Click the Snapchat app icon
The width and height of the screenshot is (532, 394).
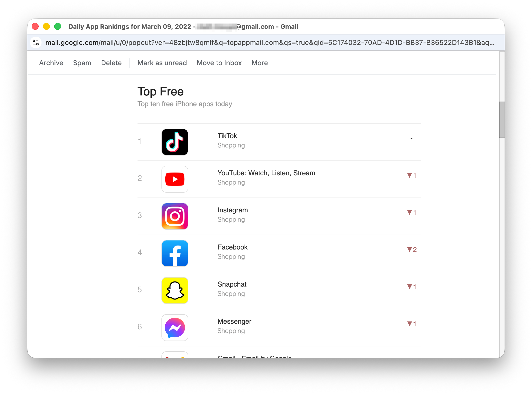click(x=174, y=290)
